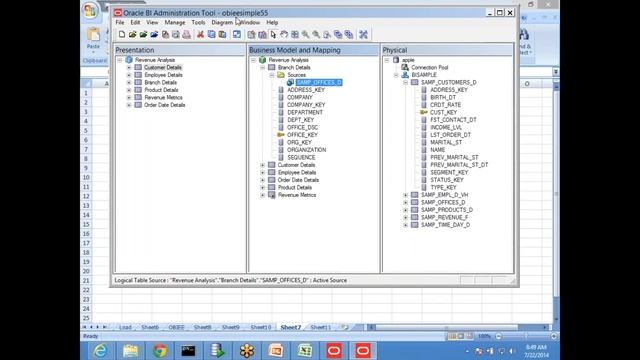Click the red scissors Cut icon
The height and width of the screenshot is (360, 640).
pos(200,35)
